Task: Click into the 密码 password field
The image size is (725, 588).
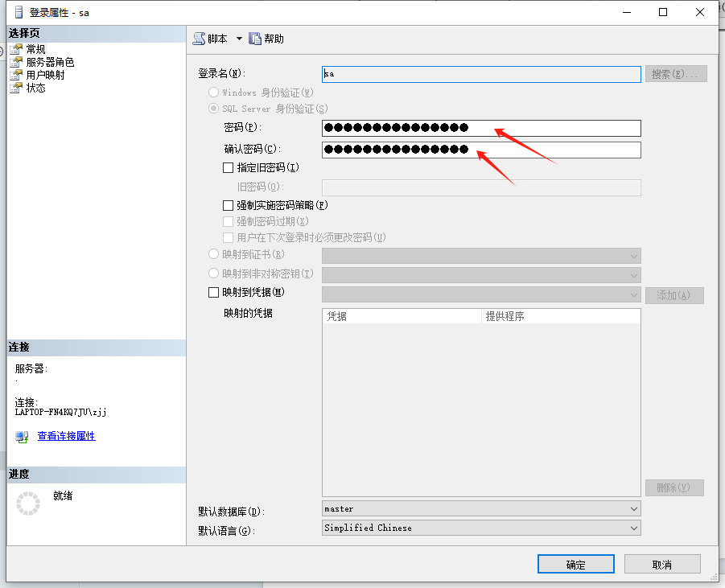Action: click(x=480, y=128)
